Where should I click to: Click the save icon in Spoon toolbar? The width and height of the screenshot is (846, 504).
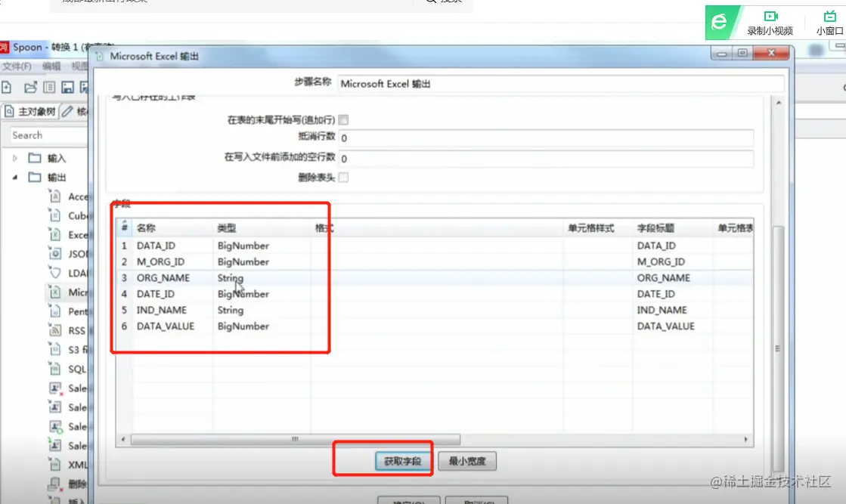[x=67, y=87]
